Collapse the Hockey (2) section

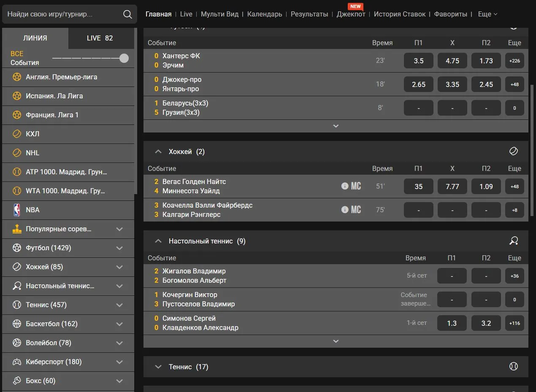[x=158, y=151]
